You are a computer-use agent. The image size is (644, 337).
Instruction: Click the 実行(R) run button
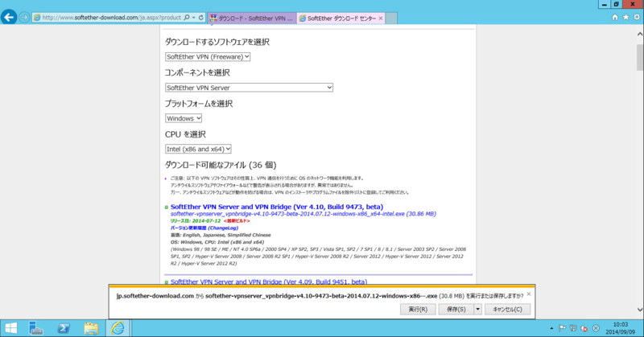click(418, 310)
